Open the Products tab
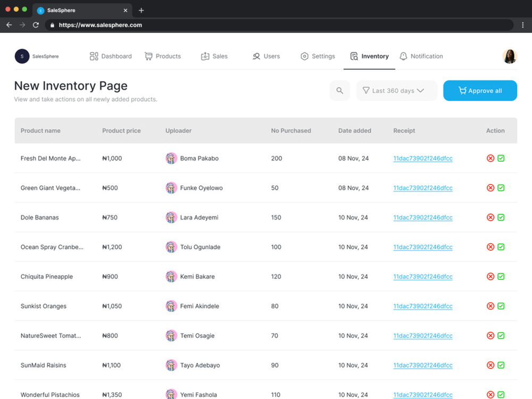Screen dimensions: 532x399 pyautogui.click(x=163, y=56)
